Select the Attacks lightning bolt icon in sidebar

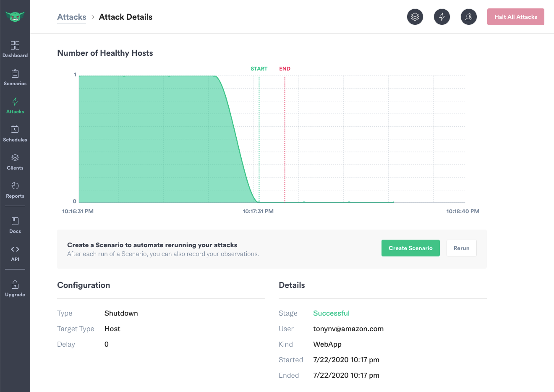[15, 102]
